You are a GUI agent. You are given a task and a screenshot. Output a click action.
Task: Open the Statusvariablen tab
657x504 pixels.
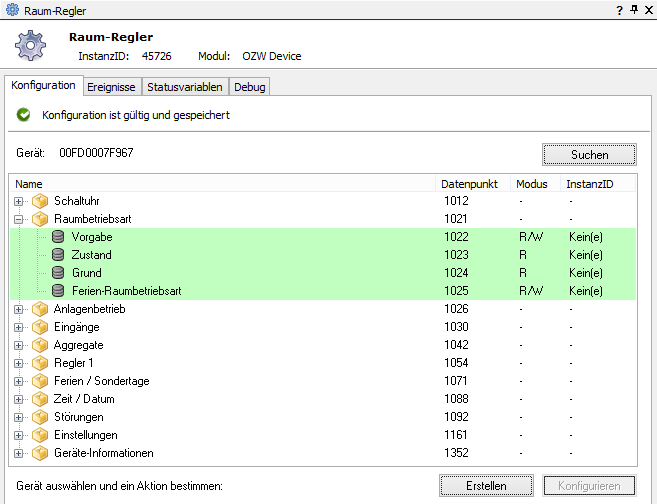coord(185,87)
